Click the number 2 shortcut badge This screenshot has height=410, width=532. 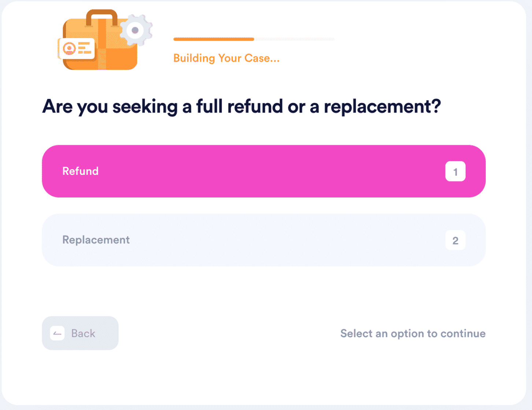(x=455, y=240)
